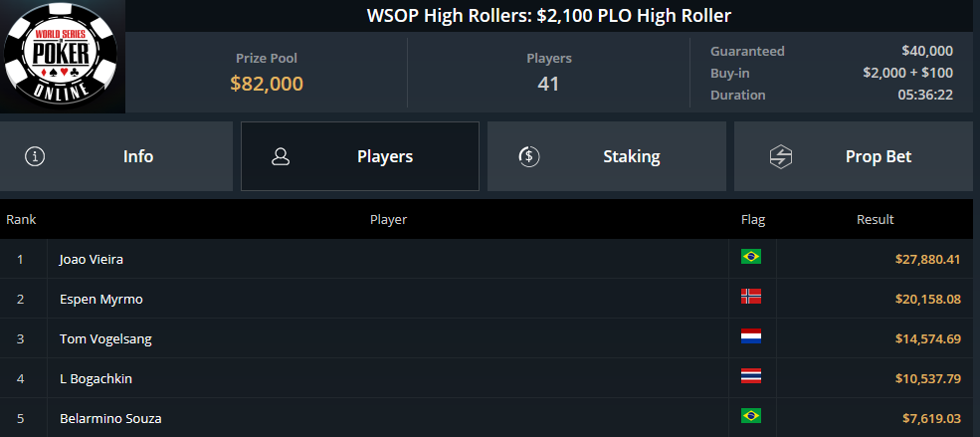Select player name Joao Vieira
This screenshot has width=980, height=437.
(92, 259)
